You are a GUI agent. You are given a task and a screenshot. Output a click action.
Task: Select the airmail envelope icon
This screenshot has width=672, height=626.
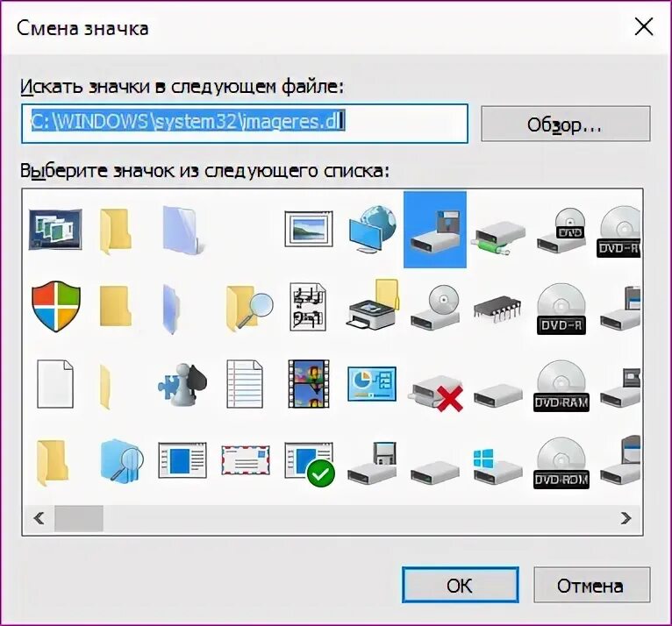tap(246, 460)
